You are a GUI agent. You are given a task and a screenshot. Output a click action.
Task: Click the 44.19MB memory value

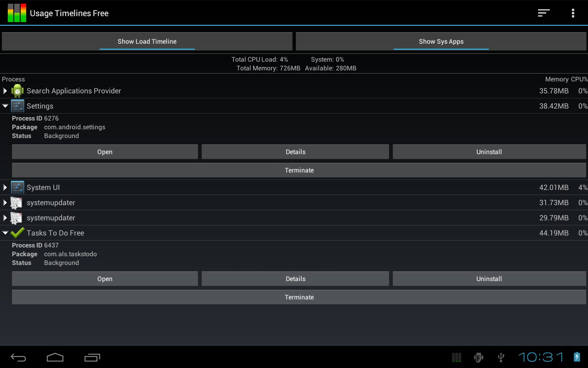(x=554, y=233)
